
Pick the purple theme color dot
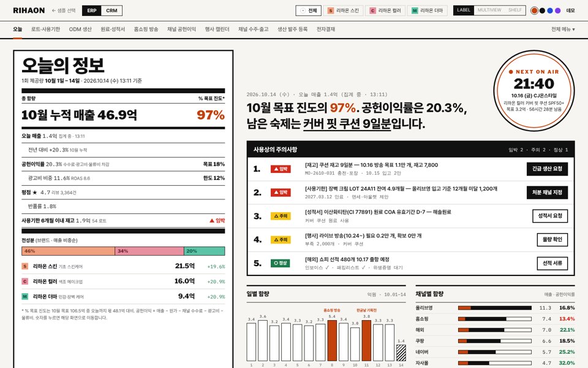(x=558, y=10)
